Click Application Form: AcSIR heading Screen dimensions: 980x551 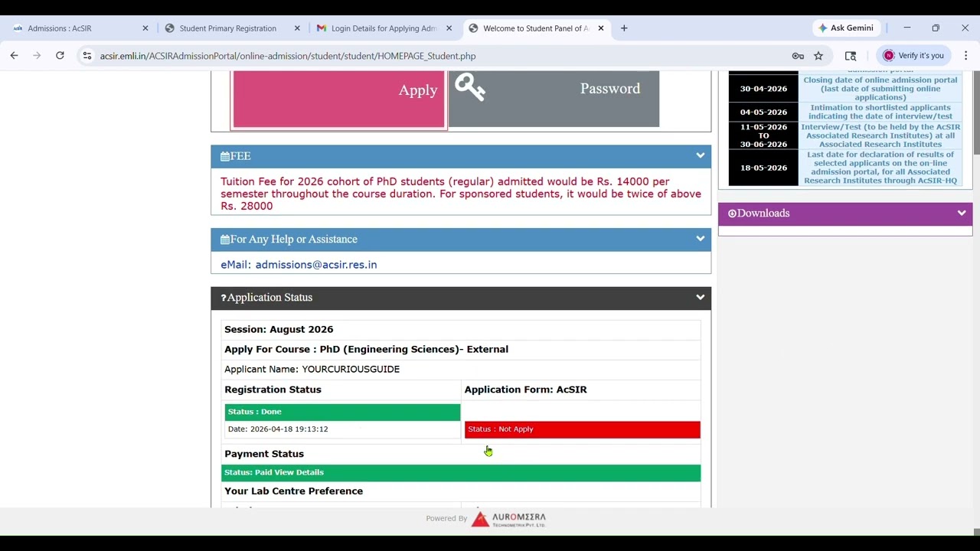point(525,390)
